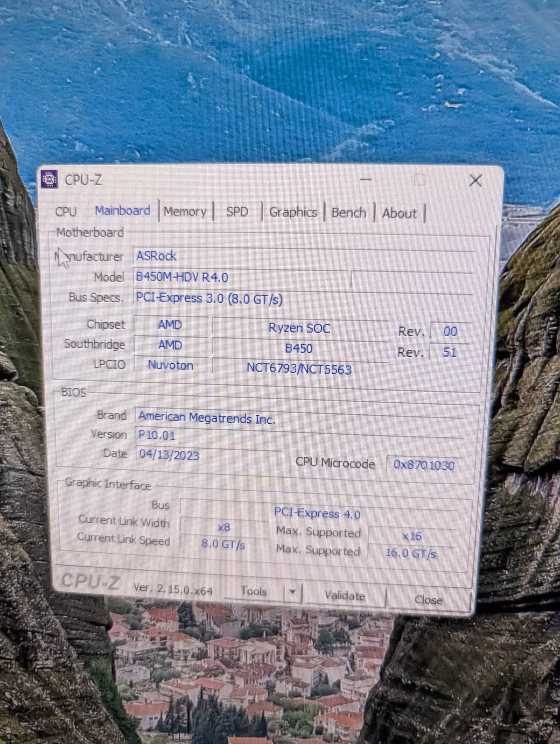Viewport: 560px width, 744px height.
Task: Click the Ver. 2.15.0.x64 version text
Action: [x=173, y=589]
